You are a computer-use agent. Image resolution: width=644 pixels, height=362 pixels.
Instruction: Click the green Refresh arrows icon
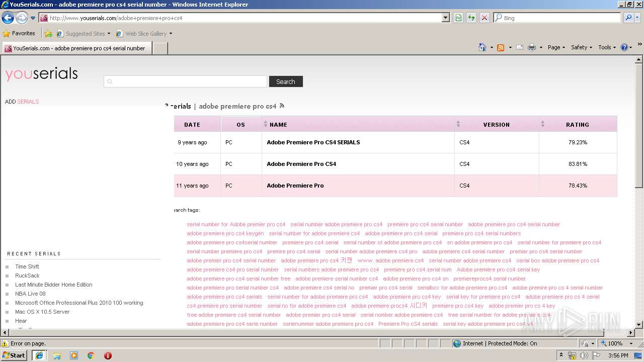(471, 18)
